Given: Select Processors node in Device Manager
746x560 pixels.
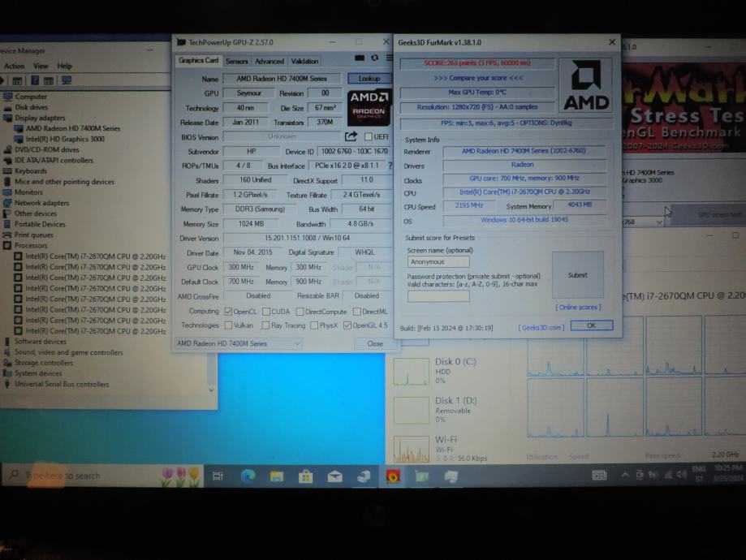Looking at the screenshot, I should tap(31, 245).
